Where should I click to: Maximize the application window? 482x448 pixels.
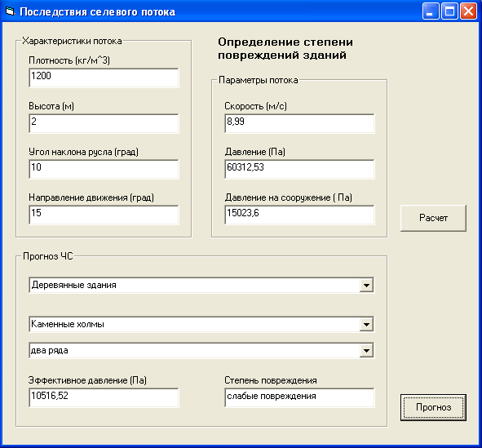(x=449, y=11)
